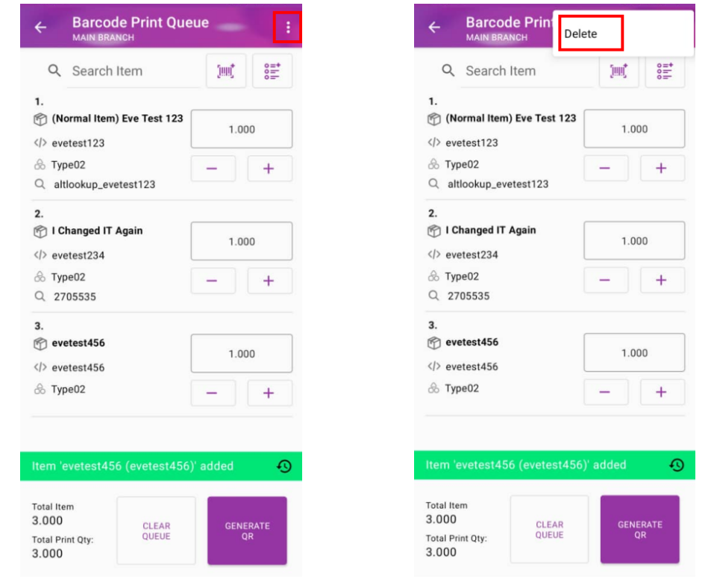Image resolution: width=714 pixels, height=588 pixels.
Task: Tap history icon on left screen's green bar
Action: click(284, 466)
